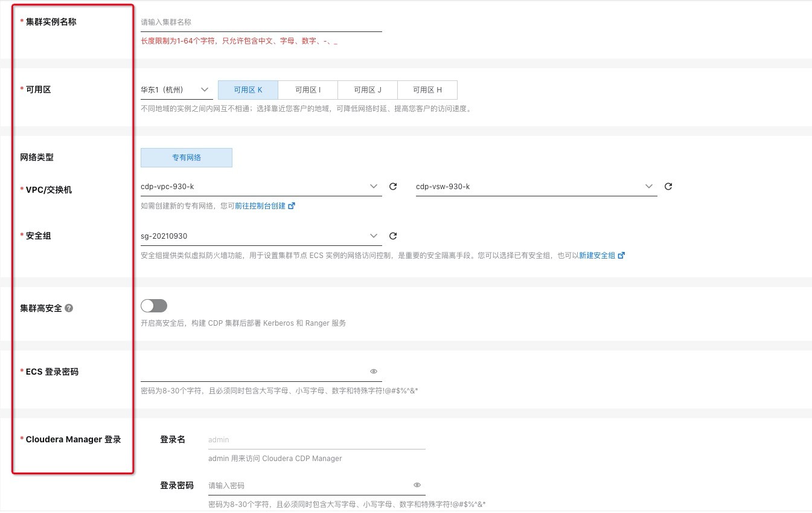The width and height of the screenshot is (812, 513).
Task: Click the 登录名 sub-label
Action: pyautogui.click(x=173, y=440)
